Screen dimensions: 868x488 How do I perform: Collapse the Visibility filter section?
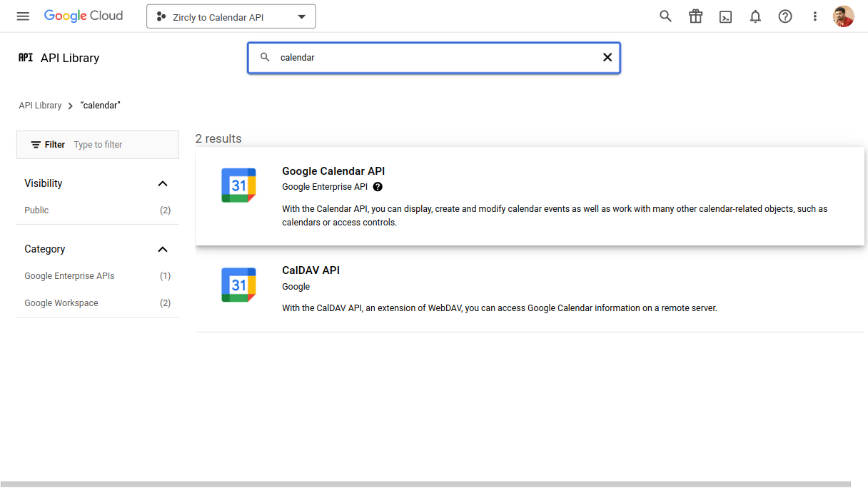click(163, 183)
